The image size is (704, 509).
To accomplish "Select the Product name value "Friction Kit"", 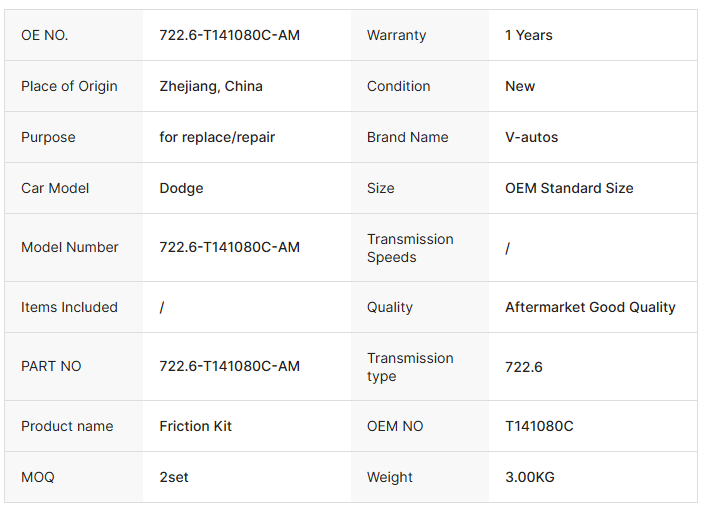I will coord(195,426).
